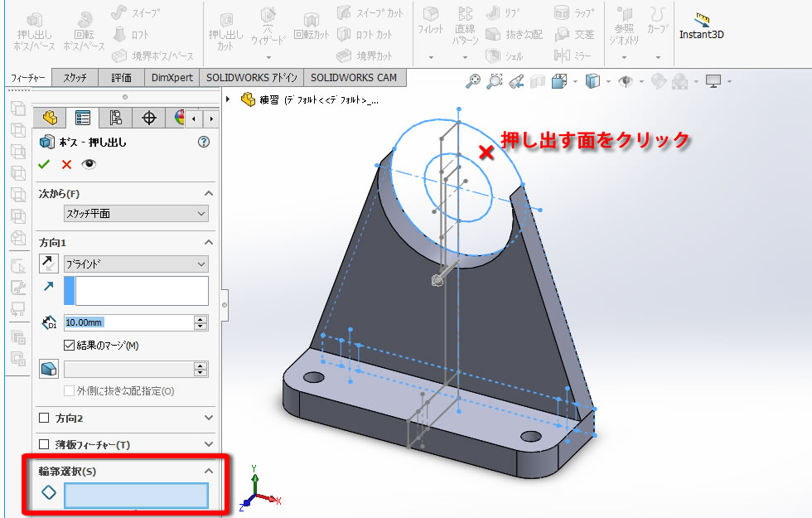This screenshot has width=812, height=518.
Task: Click Zoom to Area icon
Action: pos(495,81)
